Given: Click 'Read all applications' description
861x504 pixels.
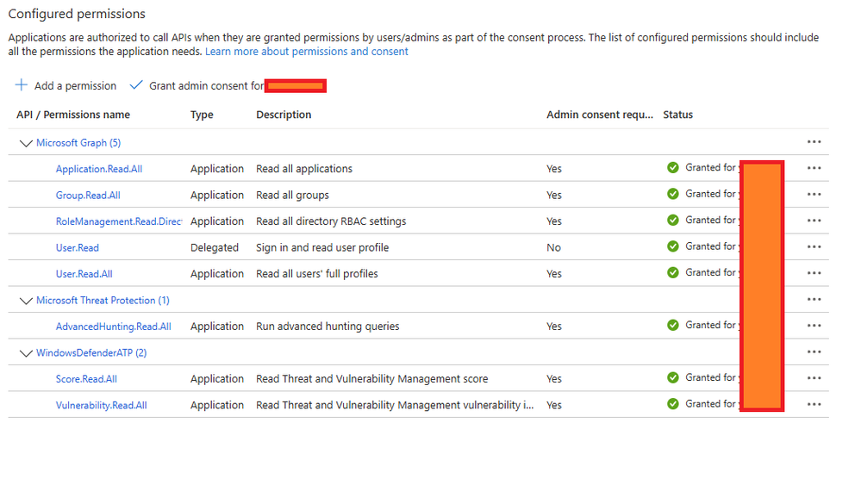Looking at the screenshot, I should [x=304, y=169].
